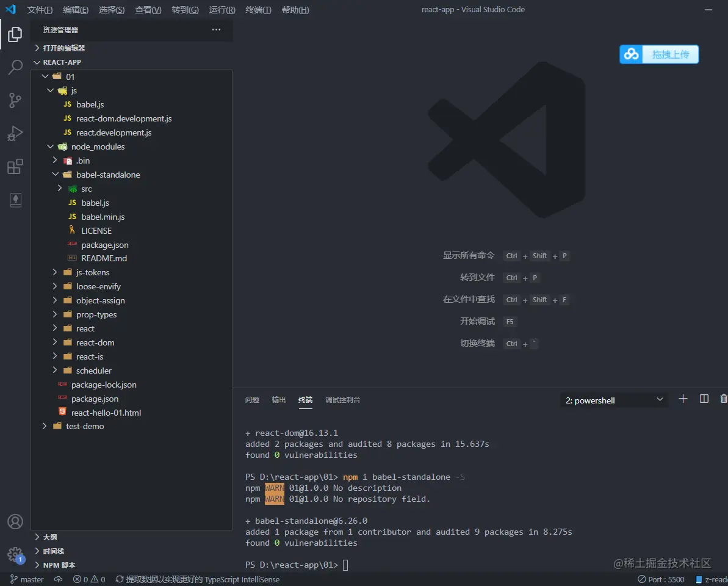Open the Manage gear icon
Viewport: 728px width, 586px height.
pyautogui.click(x=15, y=554)
